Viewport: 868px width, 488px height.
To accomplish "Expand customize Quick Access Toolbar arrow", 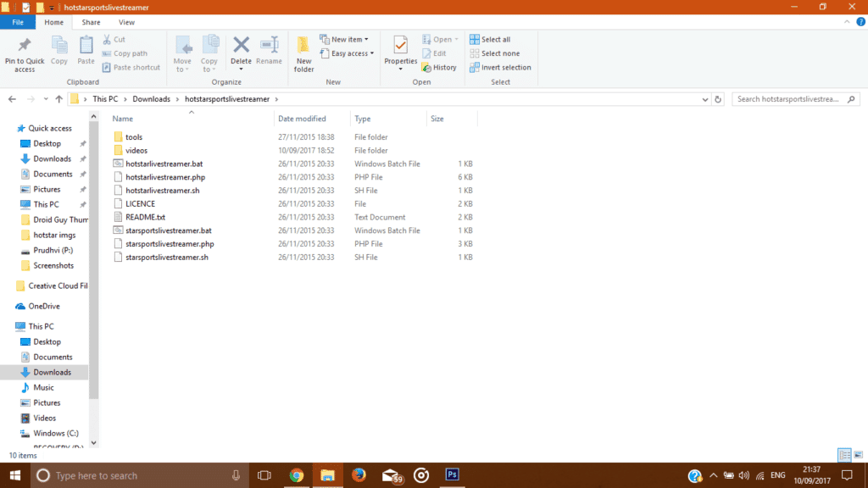I will pyautogui.click(x=52, y=7).
